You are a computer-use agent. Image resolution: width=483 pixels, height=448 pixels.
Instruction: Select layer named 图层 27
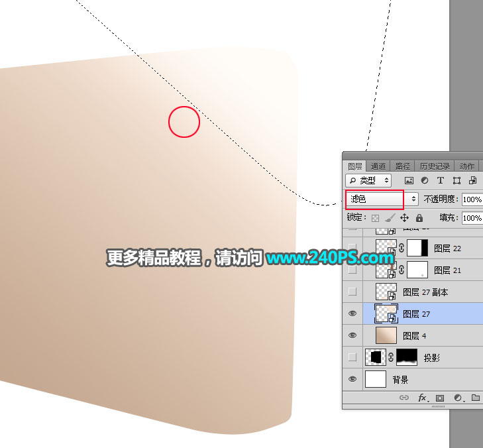417,314
